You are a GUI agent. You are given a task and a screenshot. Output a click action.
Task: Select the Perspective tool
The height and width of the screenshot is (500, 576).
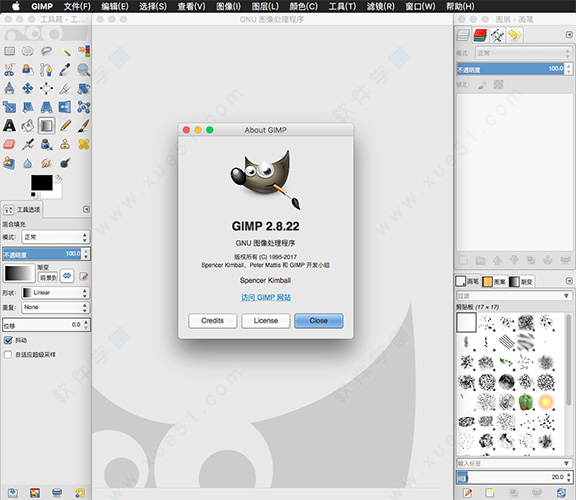[47, 107]
